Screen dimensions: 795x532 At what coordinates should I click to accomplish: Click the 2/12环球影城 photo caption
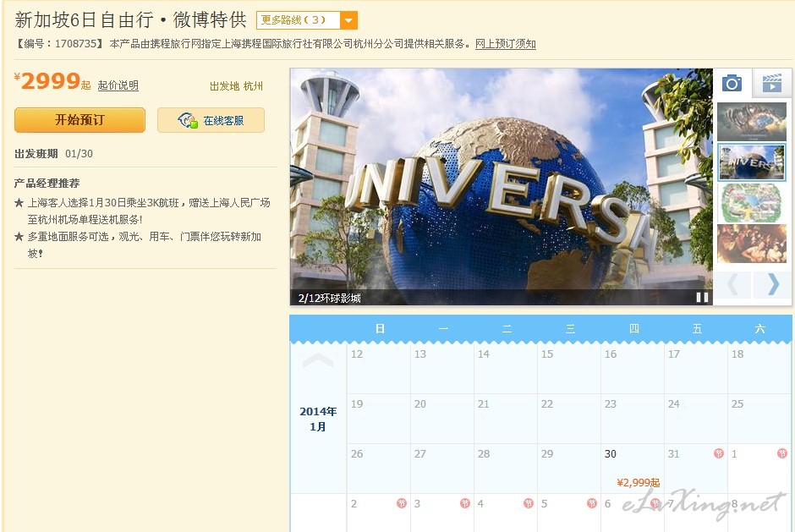click(330, 299)
